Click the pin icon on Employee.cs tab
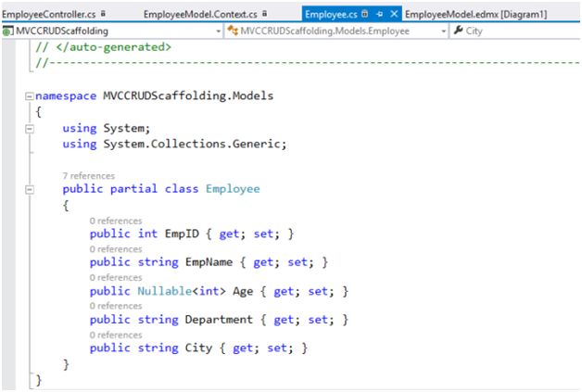Screen dimensions: 582x392 pos(379,14)
